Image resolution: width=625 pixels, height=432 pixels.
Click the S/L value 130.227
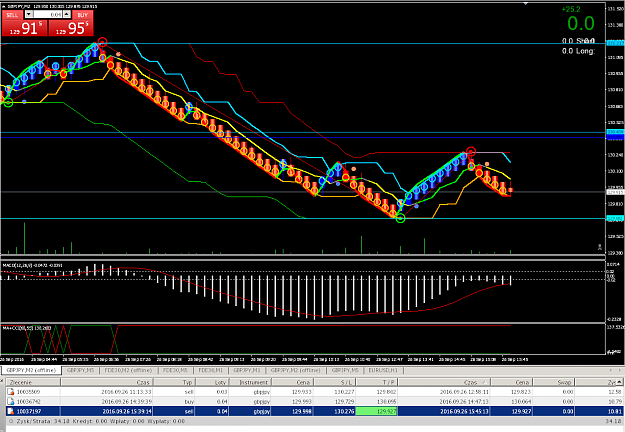(x=344, y=392)
